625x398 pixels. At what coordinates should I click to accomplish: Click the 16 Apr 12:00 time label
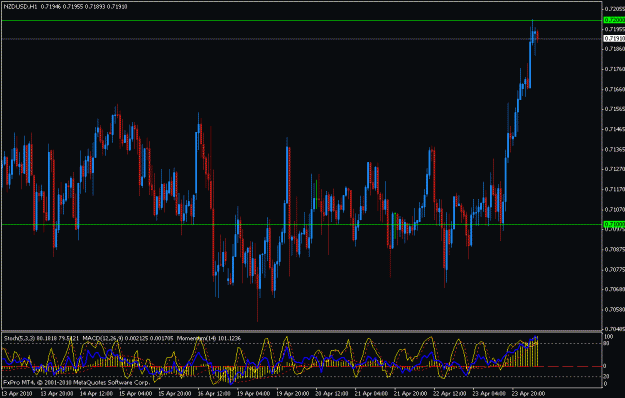(x=214, y=394)
